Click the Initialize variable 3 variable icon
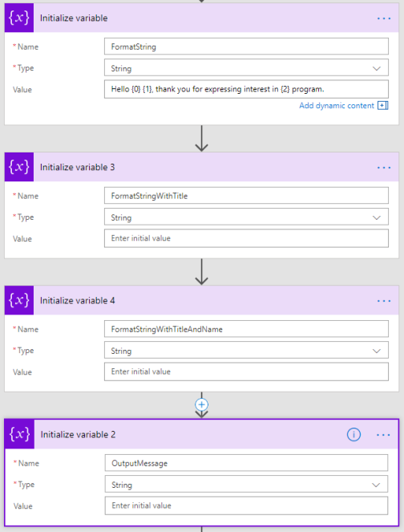Viewport: 404px width, 532px height. [x=19, y=167]
